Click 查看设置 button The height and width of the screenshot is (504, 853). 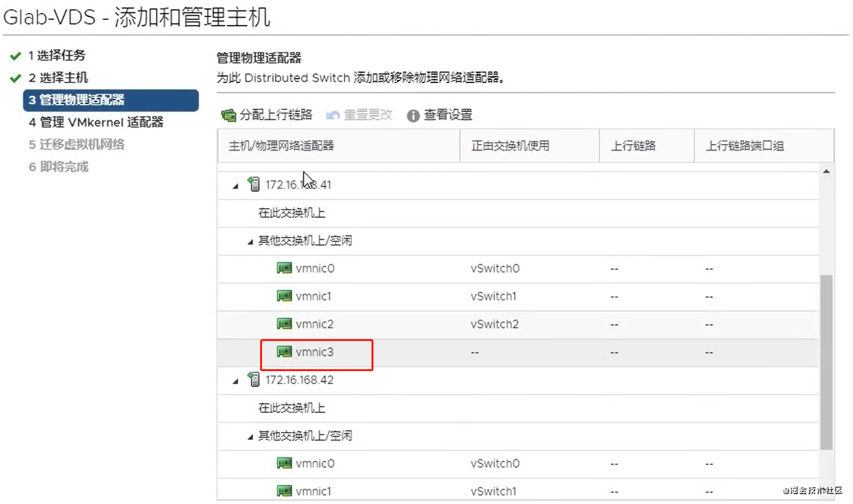point(440,115)
